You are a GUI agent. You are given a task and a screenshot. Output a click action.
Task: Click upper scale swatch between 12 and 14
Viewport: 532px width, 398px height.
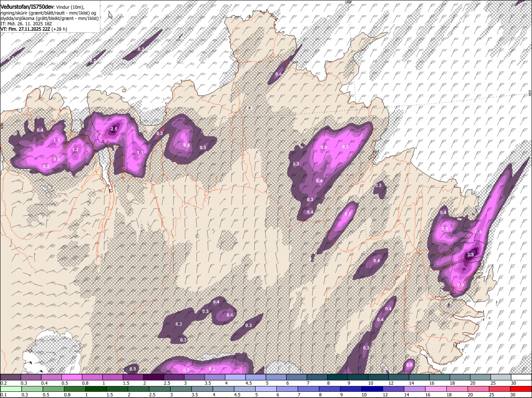399,377
